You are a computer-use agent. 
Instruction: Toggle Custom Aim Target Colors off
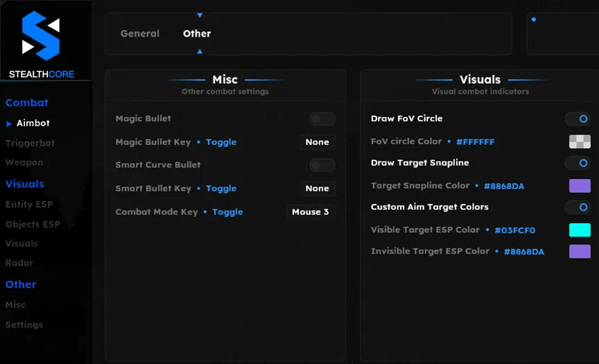pyautogui.click(x=578, y=207)
